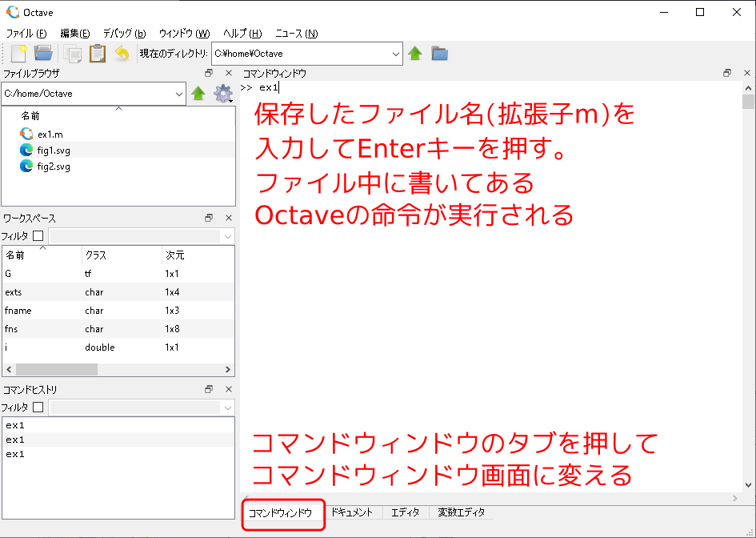This screenshot has height=538, width=756.
Task: Open the ex1.m file icon
Action: (26, 134)
